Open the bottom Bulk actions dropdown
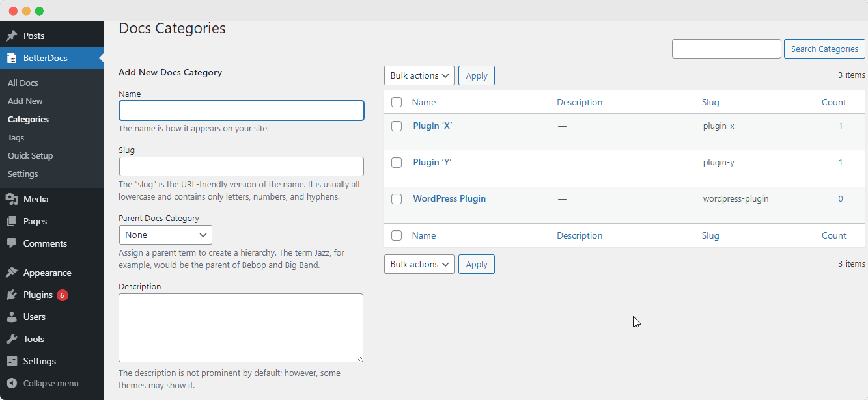868x400 pixels. [x=419, y=264]
